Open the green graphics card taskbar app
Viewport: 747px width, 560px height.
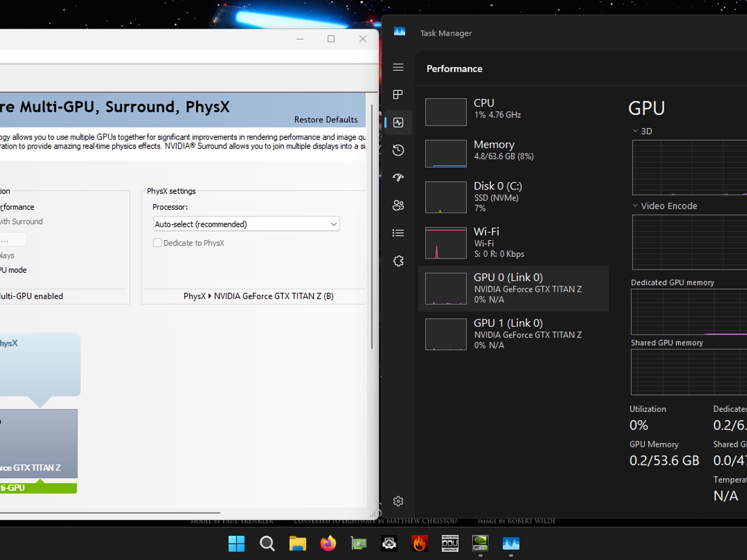click(x=359, y=544)
